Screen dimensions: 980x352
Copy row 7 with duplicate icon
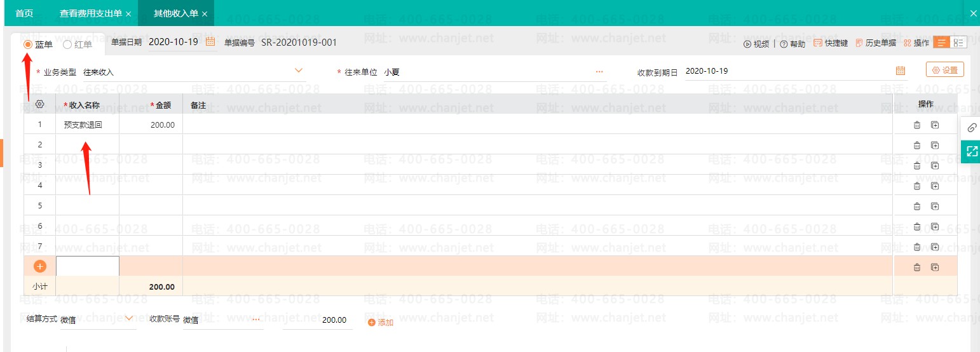(x=935, y=247)
